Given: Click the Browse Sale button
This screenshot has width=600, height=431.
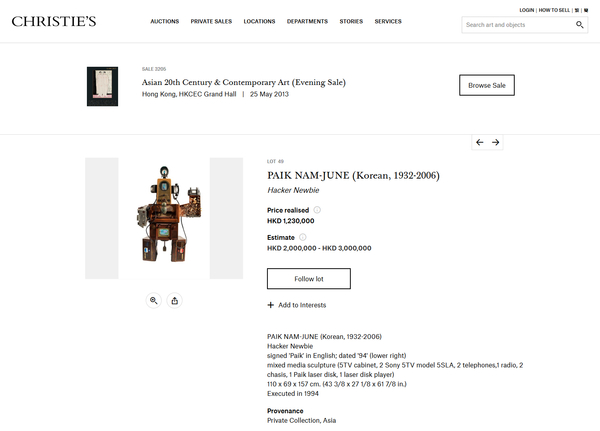Looking at the screenshot, I should (487, 85).
